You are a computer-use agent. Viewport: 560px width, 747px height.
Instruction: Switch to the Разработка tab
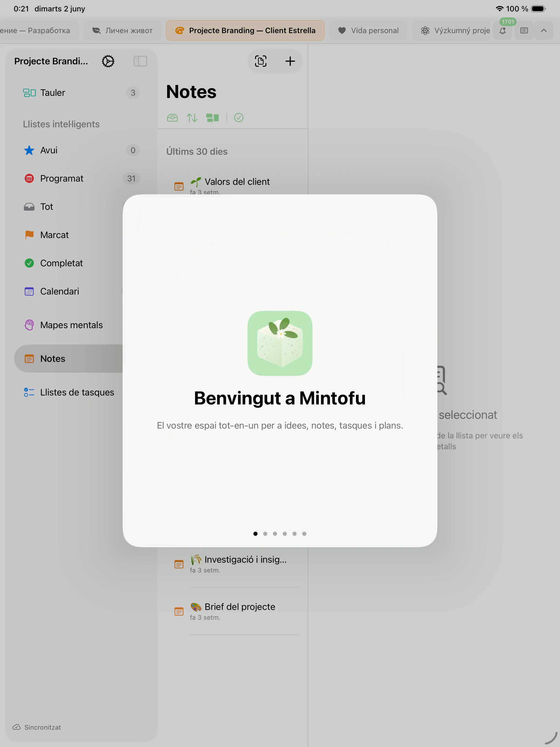[x=39, y=30]
